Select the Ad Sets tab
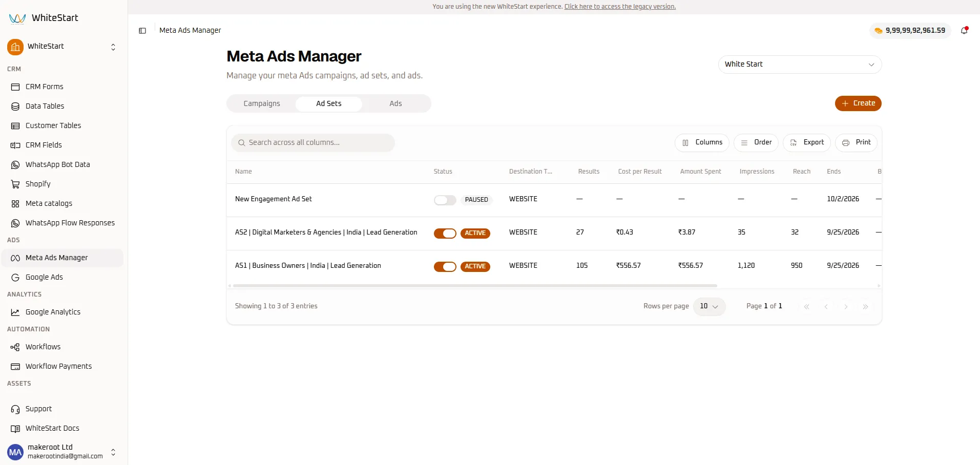The image size is (980, 465). point(329,103)
